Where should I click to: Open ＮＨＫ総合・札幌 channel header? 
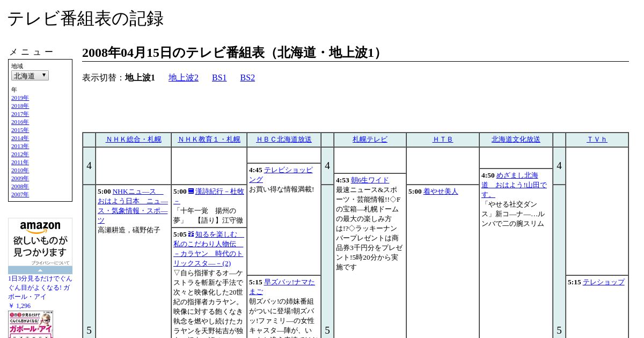click(x=134, y=139)
